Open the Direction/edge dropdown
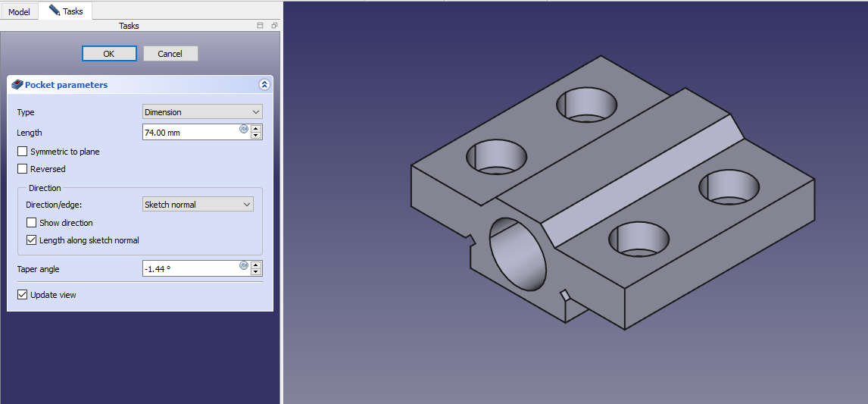This screenshot has height=404, width=868. (x=198, y=205)
